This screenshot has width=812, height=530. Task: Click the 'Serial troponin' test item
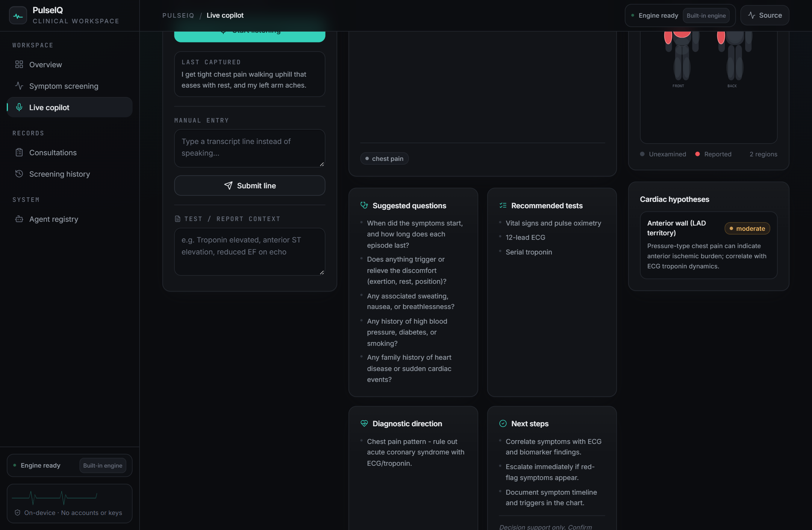tap(529, 252)
